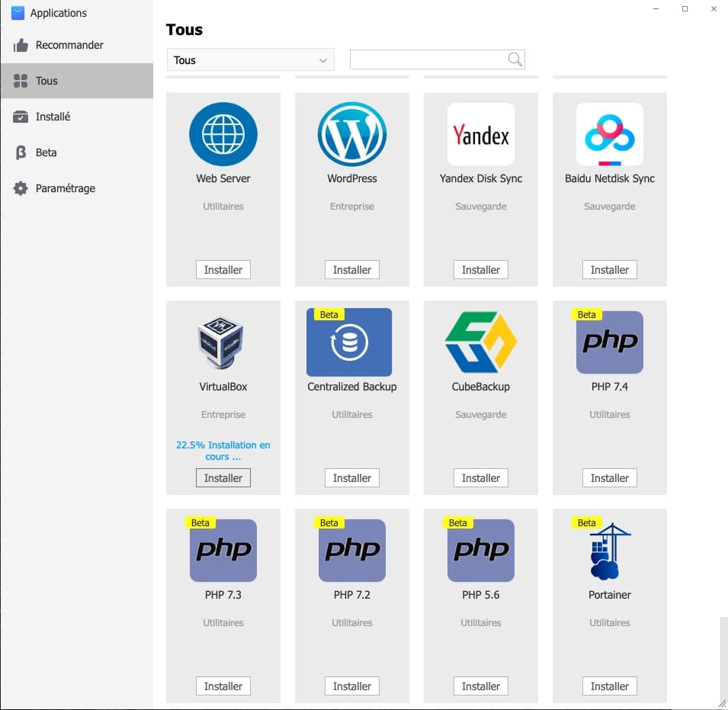Click Beta badge on Portainer
This screenshot has height=710, width=728.
pyautogui.click(x=586, y=523)
